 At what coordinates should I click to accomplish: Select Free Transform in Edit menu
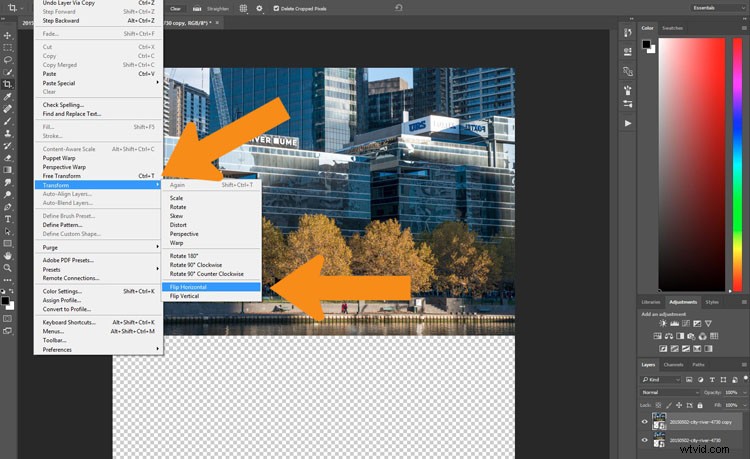tap(99, 176)
